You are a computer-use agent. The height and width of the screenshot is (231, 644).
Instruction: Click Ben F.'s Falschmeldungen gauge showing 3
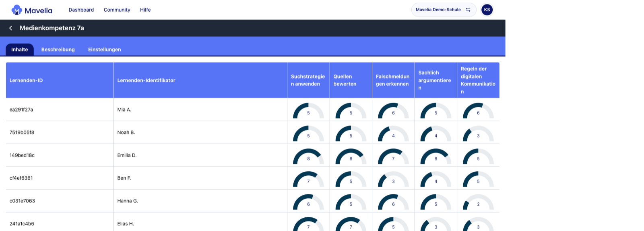(x=393, y=179)
